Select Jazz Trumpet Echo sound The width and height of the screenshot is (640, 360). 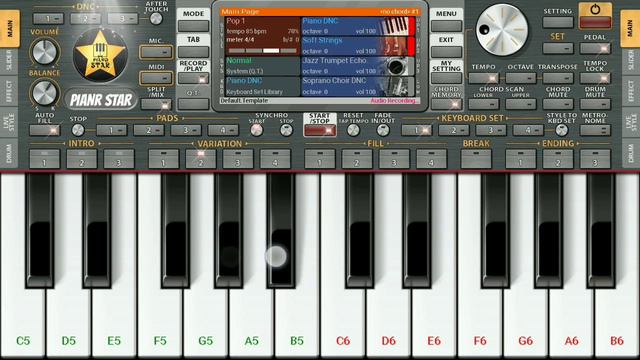pos(358,66)
